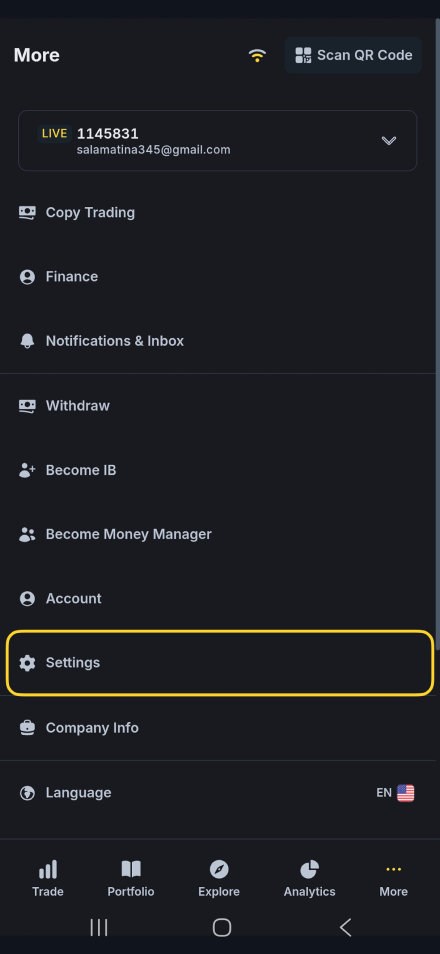440x954 pixels.
Task: Tap the Become IB add-person icon
Action: pyautogui.click(x=27, y=470)
